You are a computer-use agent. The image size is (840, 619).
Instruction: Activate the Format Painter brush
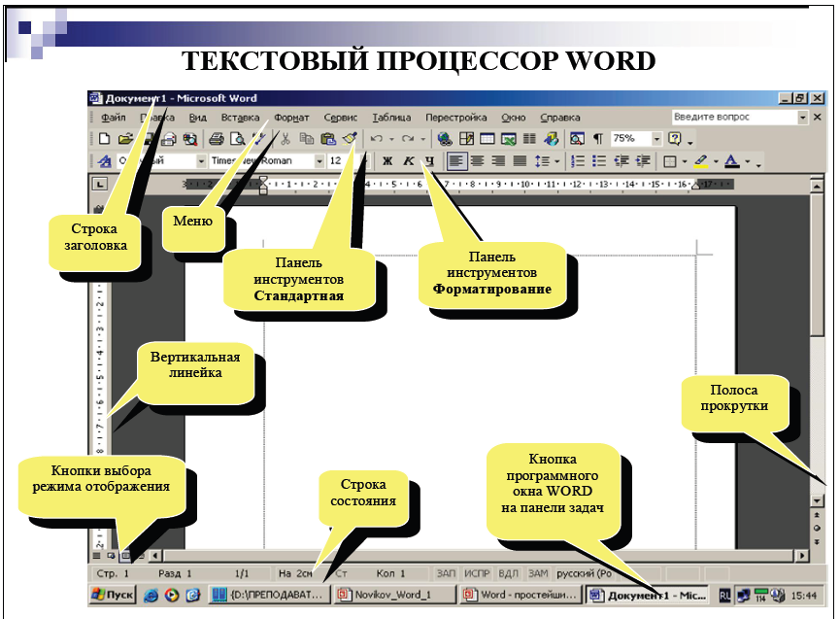pyautogui.click(x=350, y=139)
